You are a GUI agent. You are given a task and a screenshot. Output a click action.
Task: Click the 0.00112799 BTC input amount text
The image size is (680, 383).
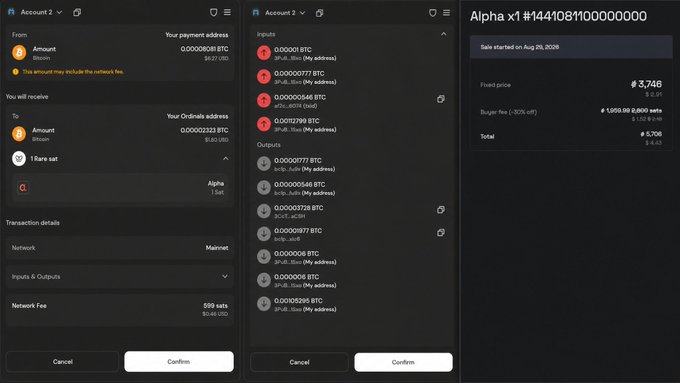click(297, 121)
